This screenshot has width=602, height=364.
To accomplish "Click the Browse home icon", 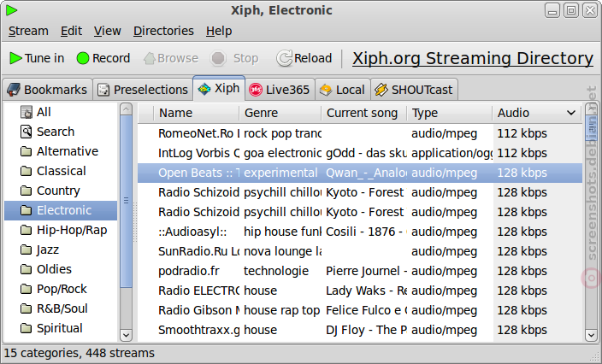I will [x=150, y=58].
